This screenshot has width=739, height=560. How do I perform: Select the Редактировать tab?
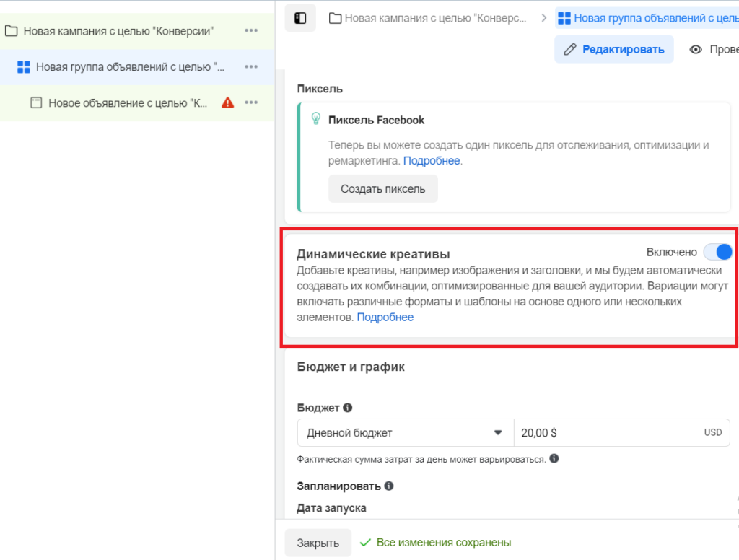tap(614, 49)
